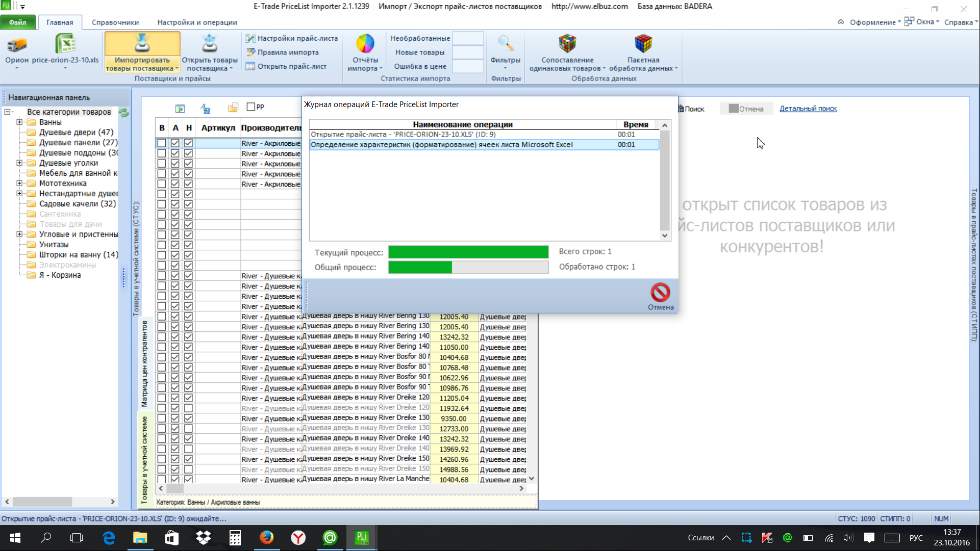The height and width of the screenshot is (551, 980).
Task: Expand the Угловые и пристенные category
Action: [19, 234]
